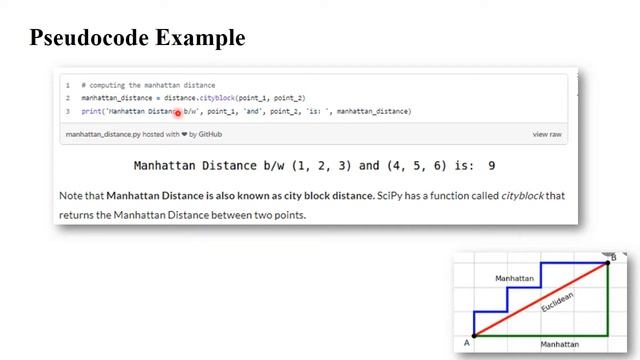
Task: Click the italic word 'cityblock' in the note
Action: tap(522, 196)
